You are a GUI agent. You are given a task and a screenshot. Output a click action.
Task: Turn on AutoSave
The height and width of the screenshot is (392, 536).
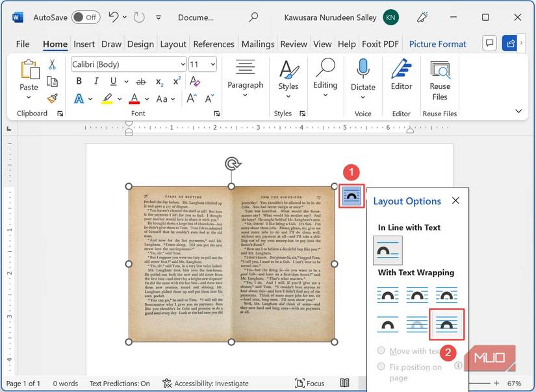point(85,18)
